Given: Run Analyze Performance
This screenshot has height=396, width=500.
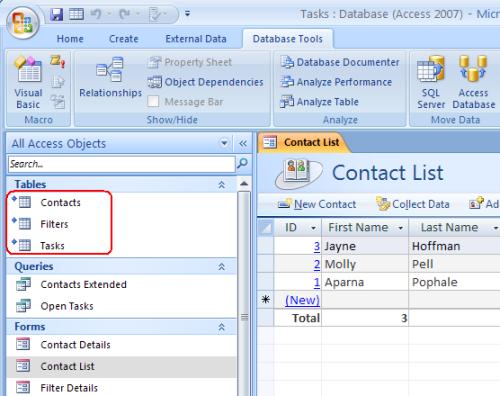Looking at the screenshot, I should click(x=336, y=82).
